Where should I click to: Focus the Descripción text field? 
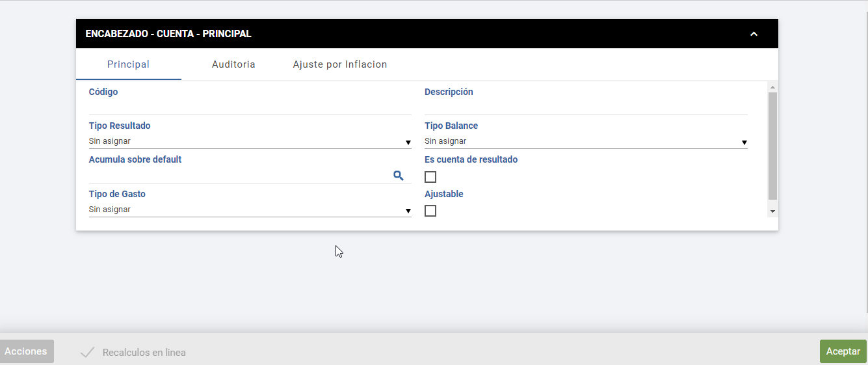coord(585,107)
